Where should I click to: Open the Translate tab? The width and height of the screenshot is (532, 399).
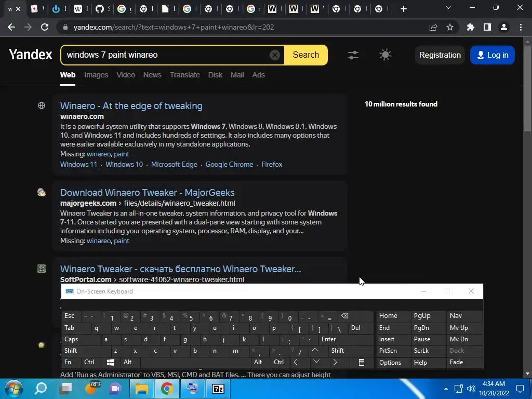pos(185,75)
